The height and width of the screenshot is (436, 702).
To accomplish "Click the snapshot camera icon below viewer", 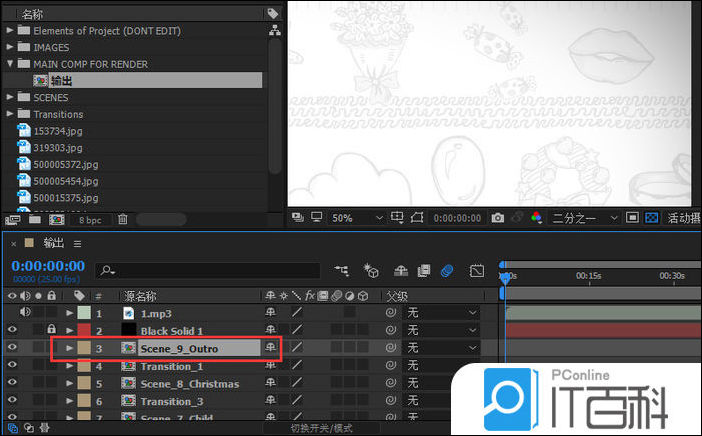I will pyautogui.click(x=497, y=217).
